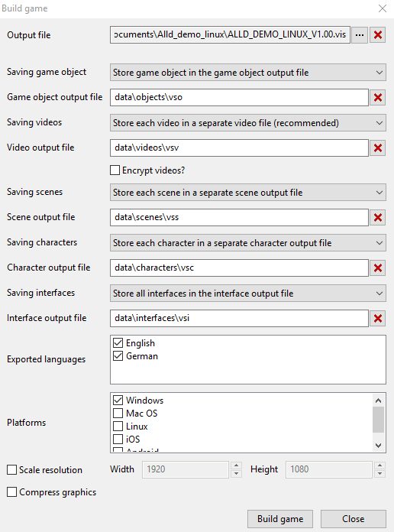Enable Compress graphics option
This screenshot has height=532, width=394.
click(12, 491)
